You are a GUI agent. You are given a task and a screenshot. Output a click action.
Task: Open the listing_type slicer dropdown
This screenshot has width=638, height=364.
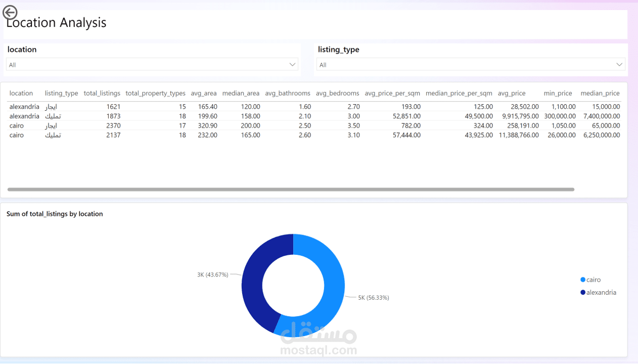pos(471,65)
